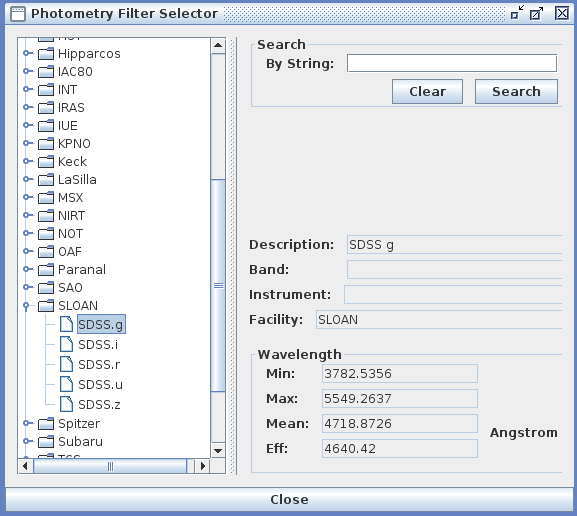Click the IRAS folder icon
Screen dimensions: 577x516
coord(46,108)
